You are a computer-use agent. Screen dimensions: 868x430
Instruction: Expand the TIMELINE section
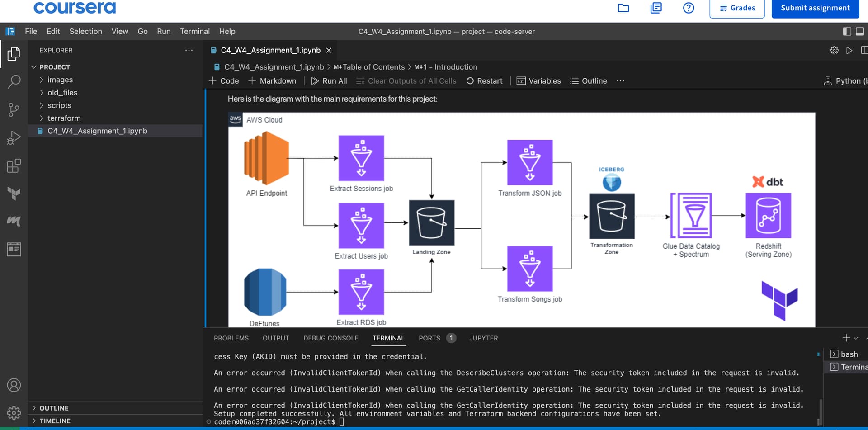pyautogui.click(x=115, y=421)
